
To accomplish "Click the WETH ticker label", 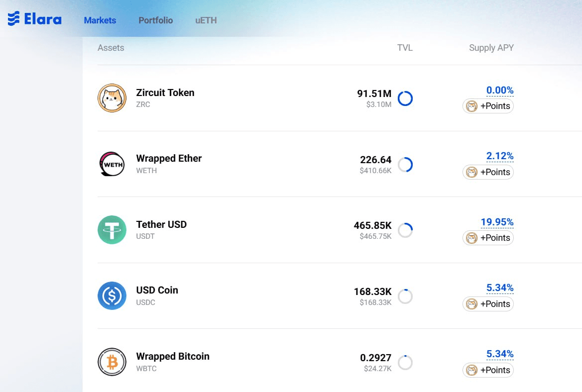I will [146, 171].
